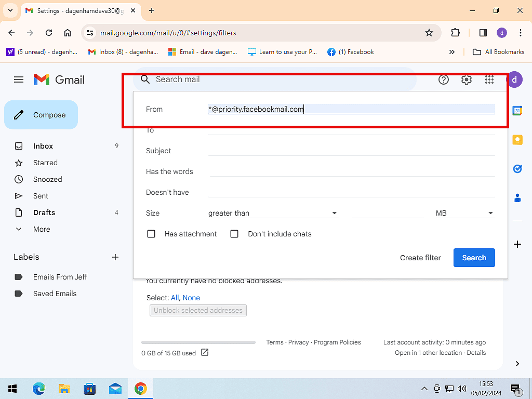The height and width of the screenshot is (399, 532).
Task: Toggle the main menu hamburger icon
Action: [x=19, y=79]
